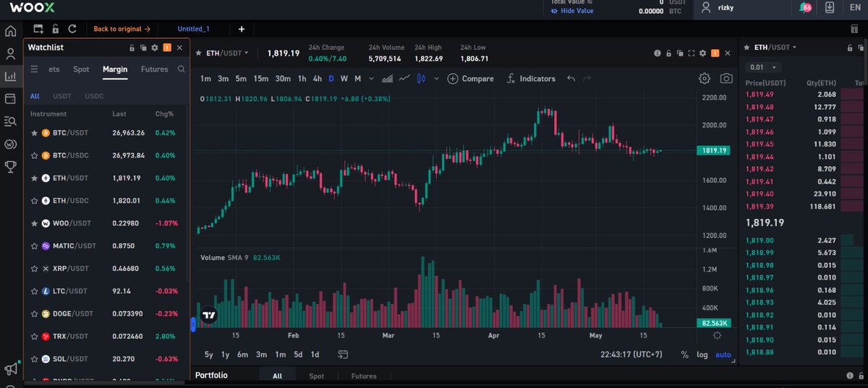Click the megaphone announcements icon
This screenshot has width=868, height=388.
[10, 369]
